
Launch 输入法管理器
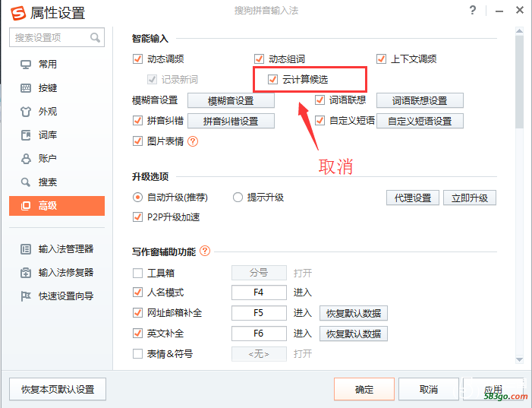(57, 249)
